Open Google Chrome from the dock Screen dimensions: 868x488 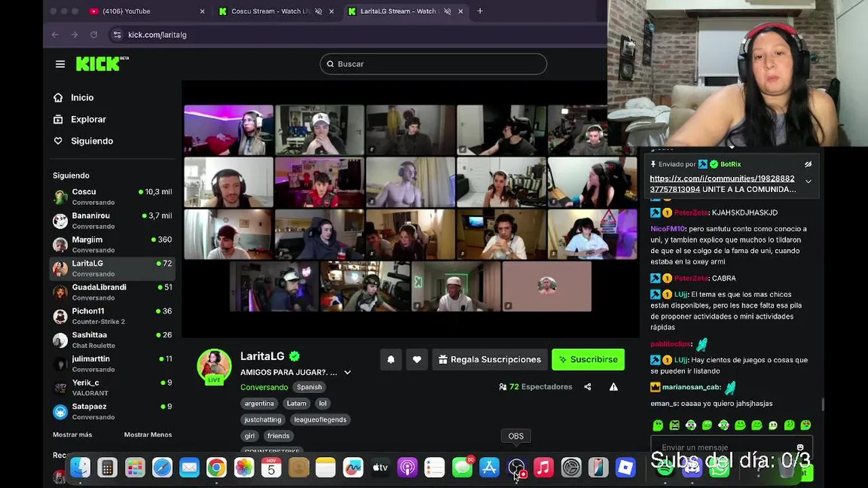[216, 467]
